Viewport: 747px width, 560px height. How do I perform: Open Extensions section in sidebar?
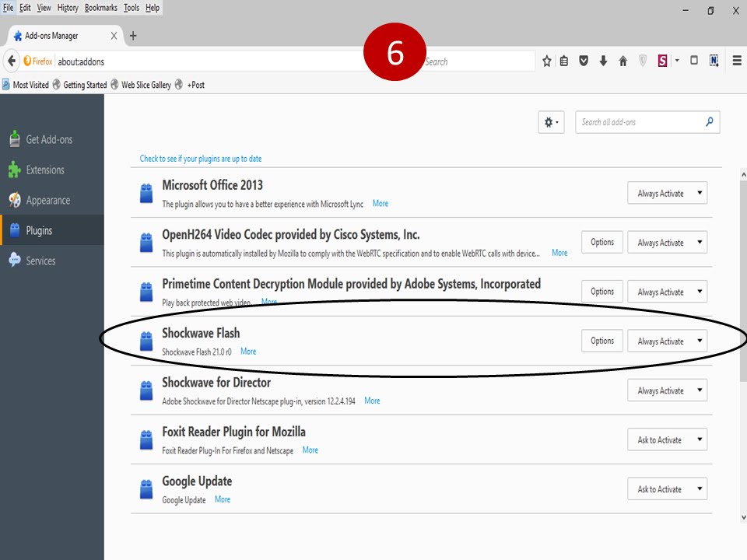point(52,170)
